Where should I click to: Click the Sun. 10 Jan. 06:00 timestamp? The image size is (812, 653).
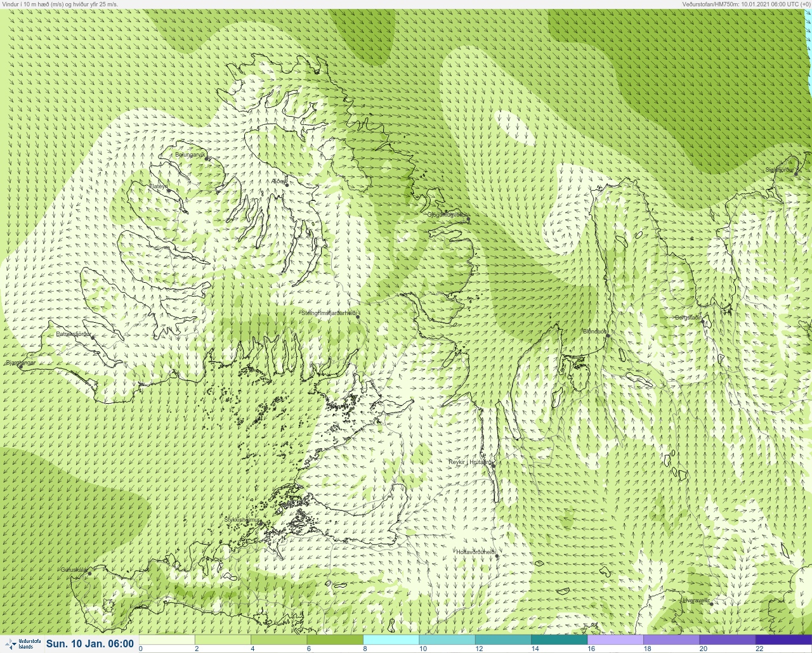[x=90, y=644]
